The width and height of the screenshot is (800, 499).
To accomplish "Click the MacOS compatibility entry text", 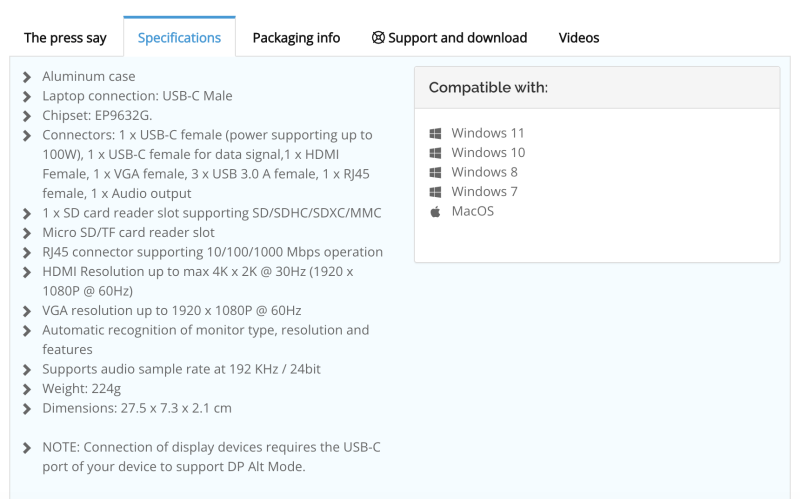I will coord(472,211).
